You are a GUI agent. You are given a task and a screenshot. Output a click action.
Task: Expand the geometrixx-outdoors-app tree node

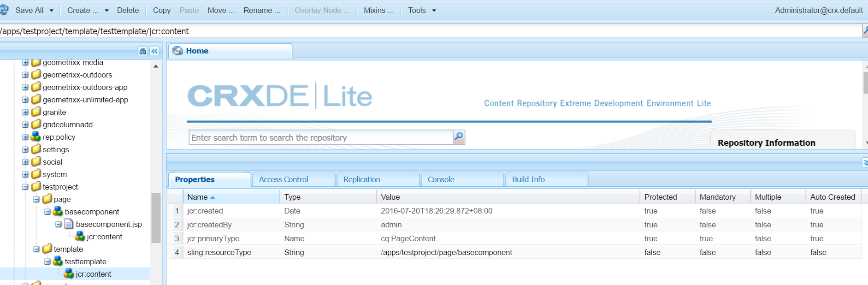(x=25, y=87)
